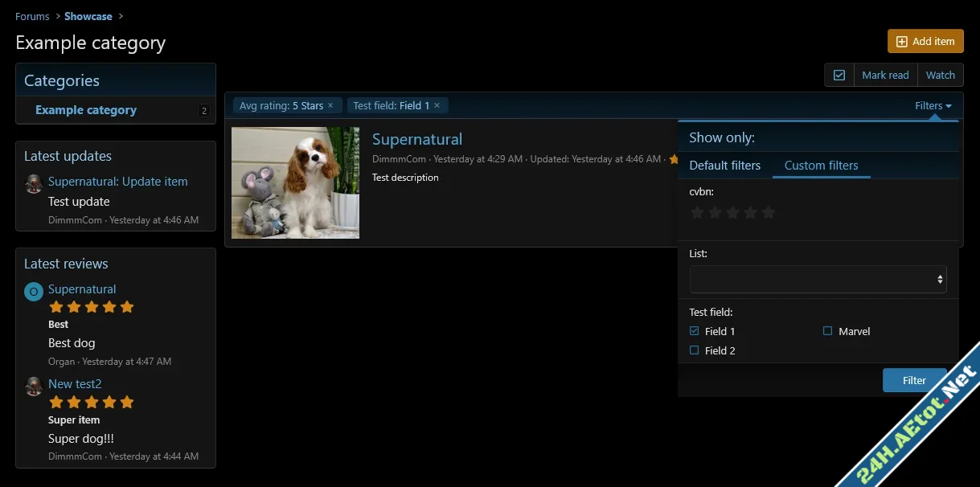Switch to the Default filters tab
Screen dimensions: 980x487
pos(724,165)
